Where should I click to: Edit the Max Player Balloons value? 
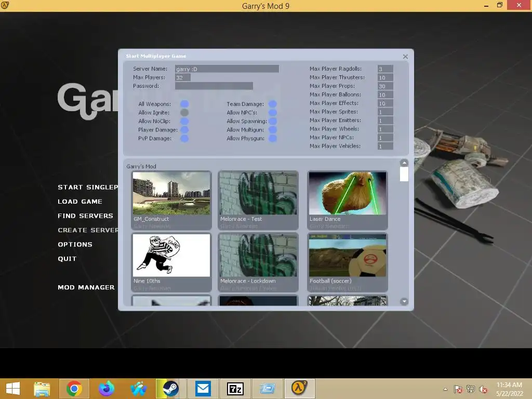(x=385, y=95)
